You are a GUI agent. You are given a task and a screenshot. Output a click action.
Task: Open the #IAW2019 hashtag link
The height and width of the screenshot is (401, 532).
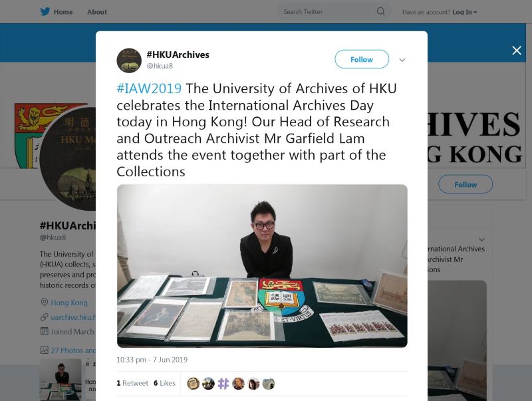point(149,88)
